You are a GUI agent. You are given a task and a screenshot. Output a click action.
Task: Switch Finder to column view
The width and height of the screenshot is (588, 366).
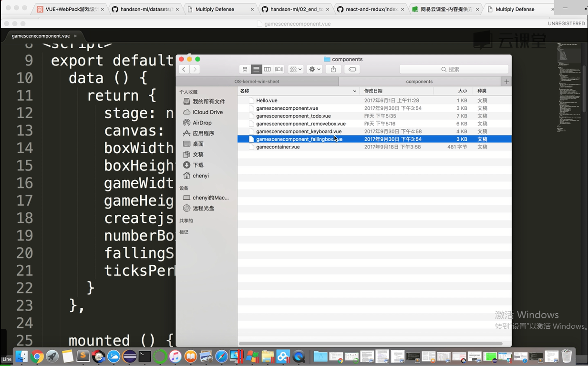268,69
